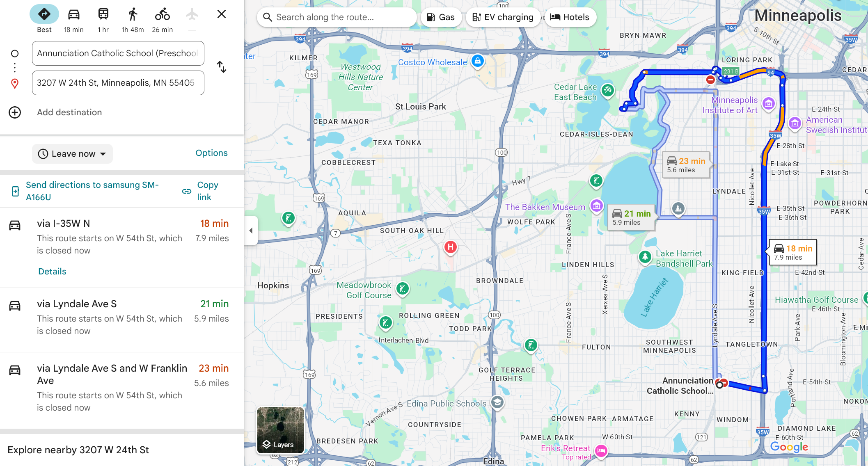
Task: Copy link to these directions
Action: (x=201, y=191)
